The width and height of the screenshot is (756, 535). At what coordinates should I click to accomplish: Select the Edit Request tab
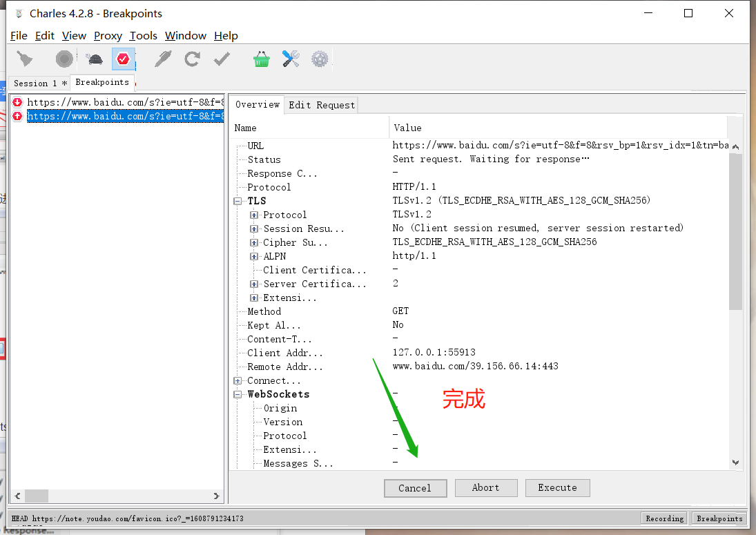tap(322, 105)
